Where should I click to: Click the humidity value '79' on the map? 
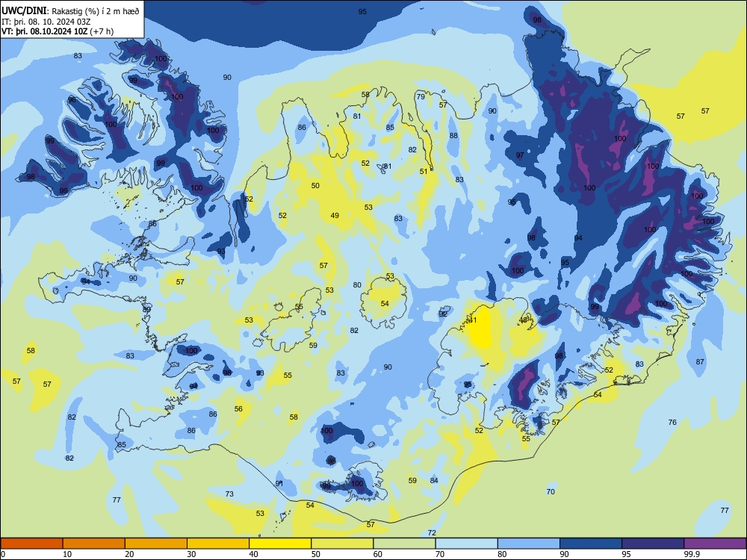(421, 96)
